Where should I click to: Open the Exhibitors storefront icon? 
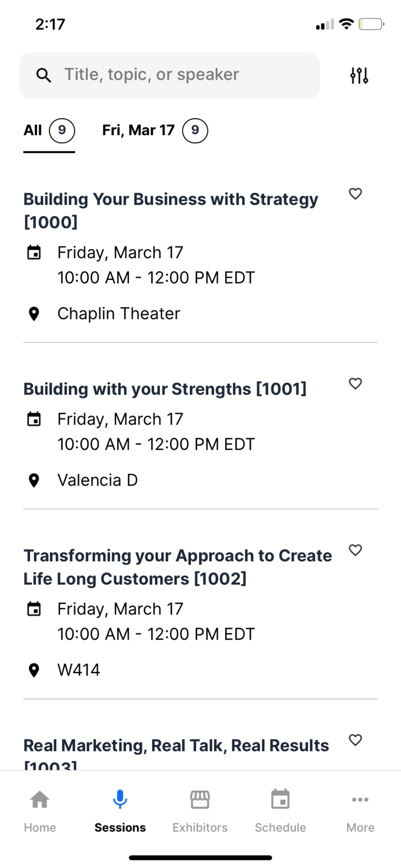[200, 799]
